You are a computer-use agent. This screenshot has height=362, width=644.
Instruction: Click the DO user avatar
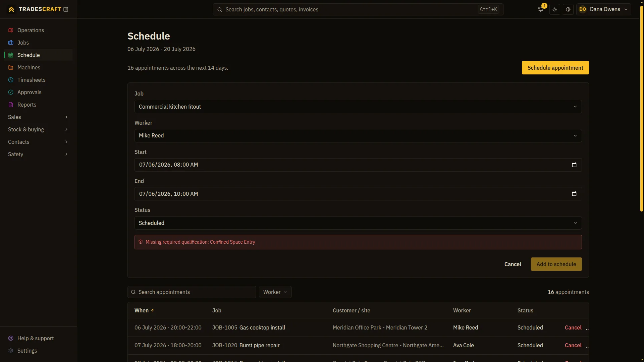[583, 9]
